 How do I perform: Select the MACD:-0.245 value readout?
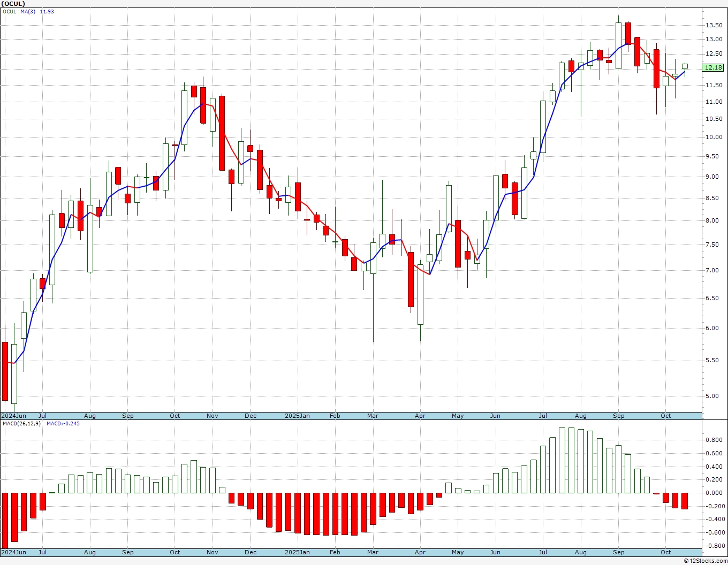click(x=63, y=423)
